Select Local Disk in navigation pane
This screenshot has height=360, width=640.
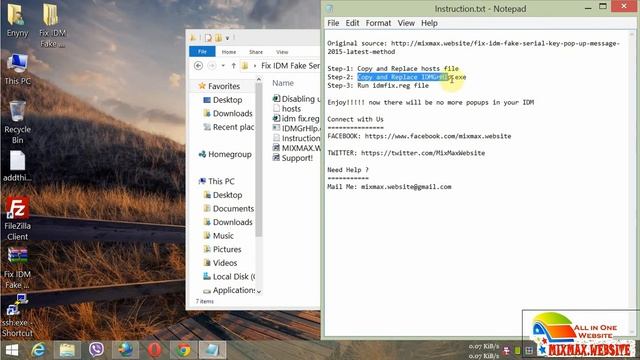(x=229, y=277)
